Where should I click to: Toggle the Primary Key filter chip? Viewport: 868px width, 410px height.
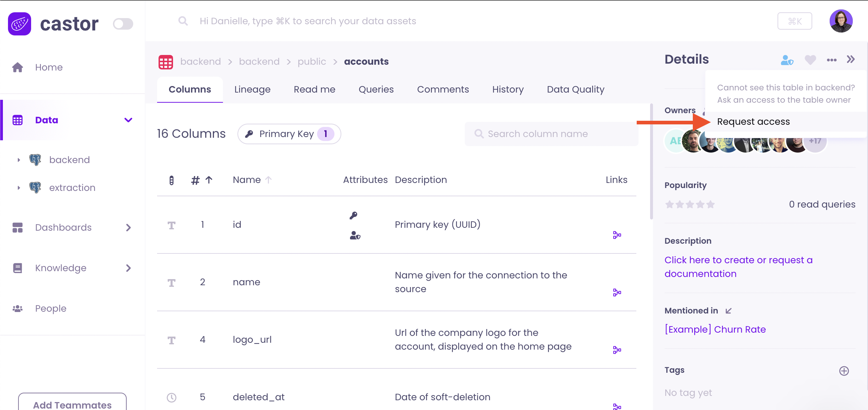(289, 134)
